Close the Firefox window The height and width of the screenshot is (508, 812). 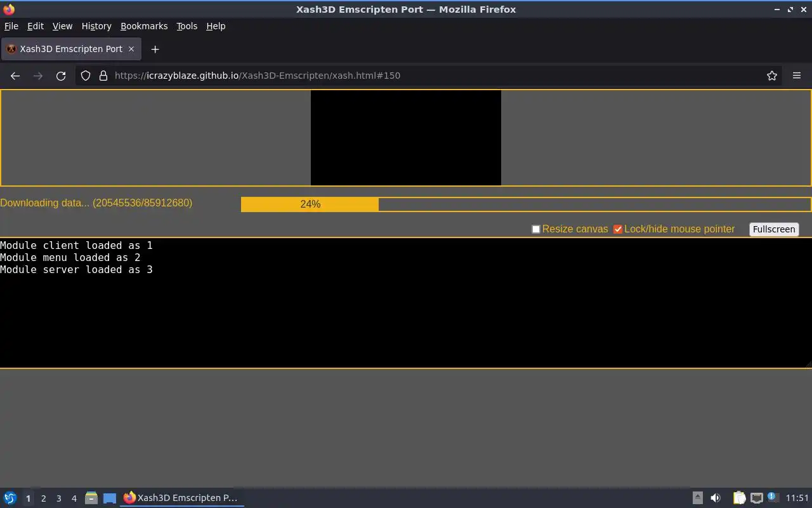coord(803,10)
